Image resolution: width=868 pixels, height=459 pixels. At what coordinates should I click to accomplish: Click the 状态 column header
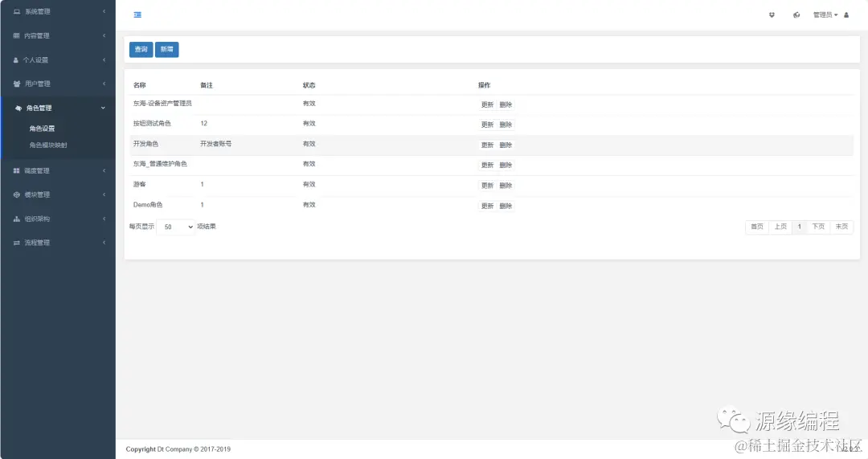[309, 85]
